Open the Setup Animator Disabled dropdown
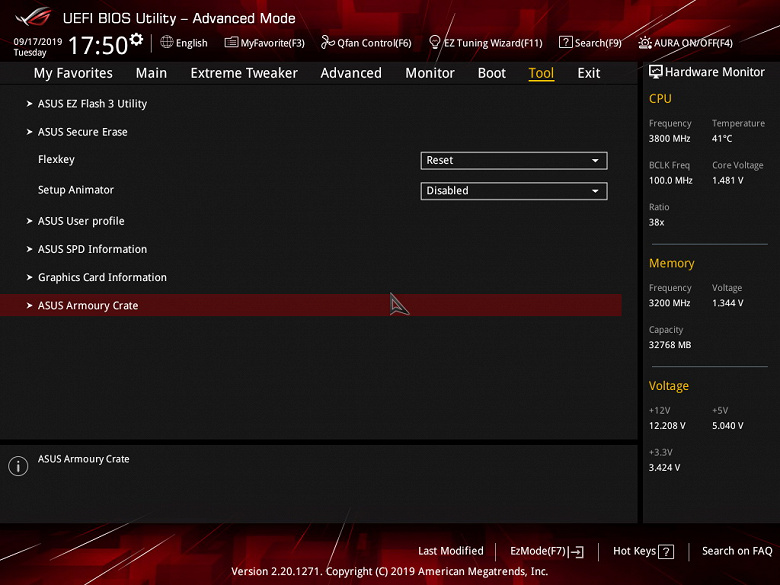 pyautogui.click(x=514, y=191)
